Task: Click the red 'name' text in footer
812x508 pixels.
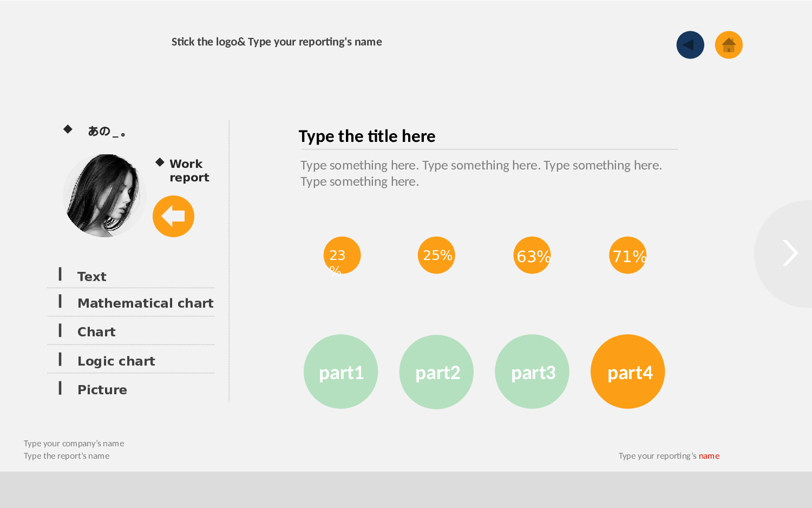Action: tap(709, 456)
